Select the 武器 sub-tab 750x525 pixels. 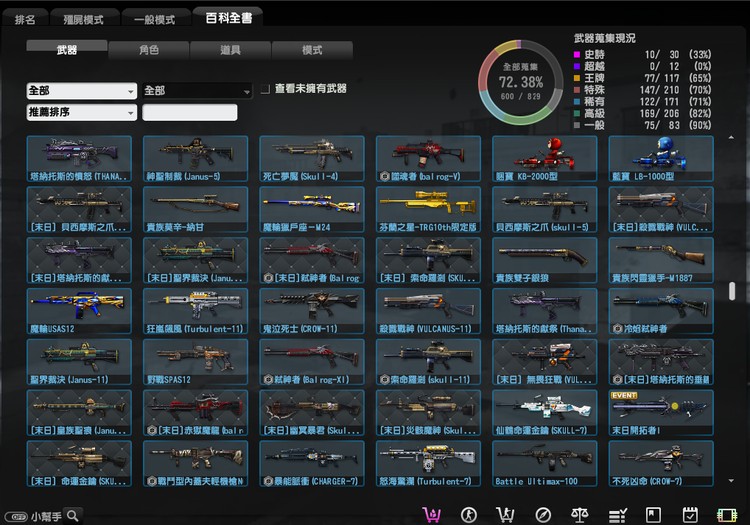pos(67,50)
